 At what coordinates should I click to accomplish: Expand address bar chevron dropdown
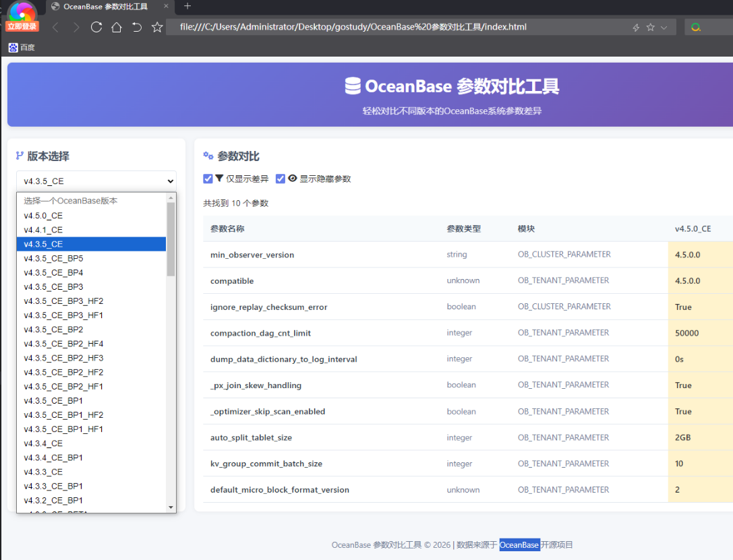coord(664,28)
